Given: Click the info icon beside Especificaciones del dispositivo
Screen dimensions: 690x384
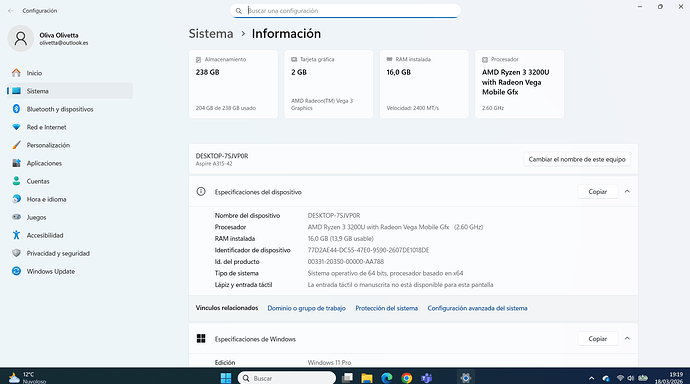Looking at the screenshot, I should 201,191.
